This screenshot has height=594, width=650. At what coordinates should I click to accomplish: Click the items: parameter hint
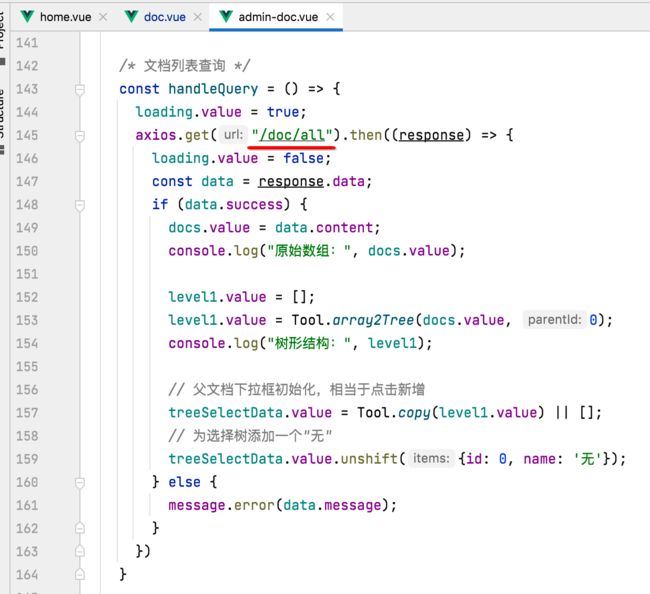pyautogui.click(x=431, y=458)
